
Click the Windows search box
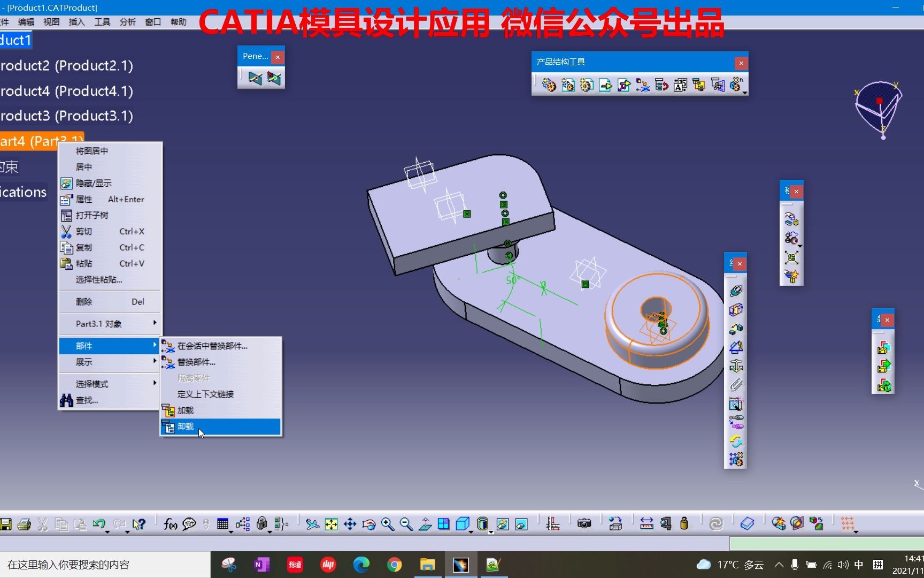coord(105,565)
